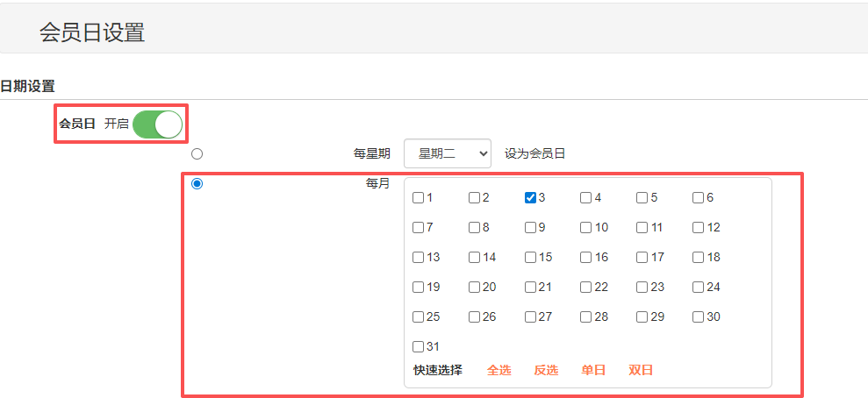The width and height of the screenshot is (868, 398).
Task: Select even days with 双日
Action: point(641,370)
